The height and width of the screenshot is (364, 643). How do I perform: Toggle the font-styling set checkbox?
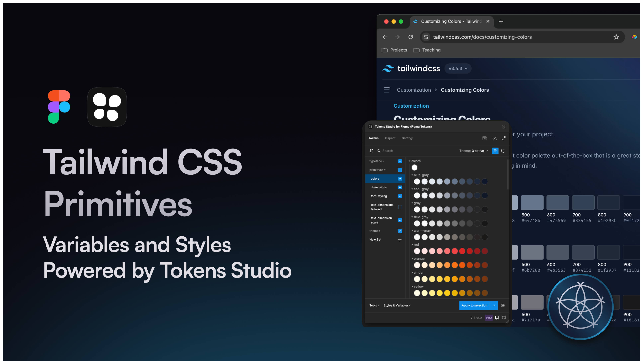(400, 196)
